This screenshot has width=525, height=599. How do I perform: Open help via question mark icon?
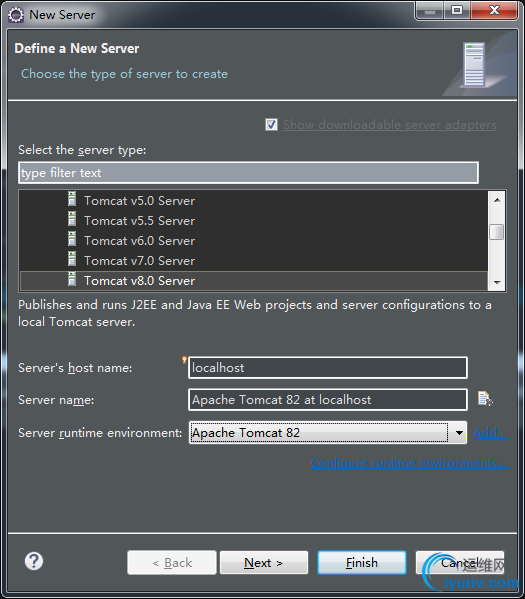point(34,561)
